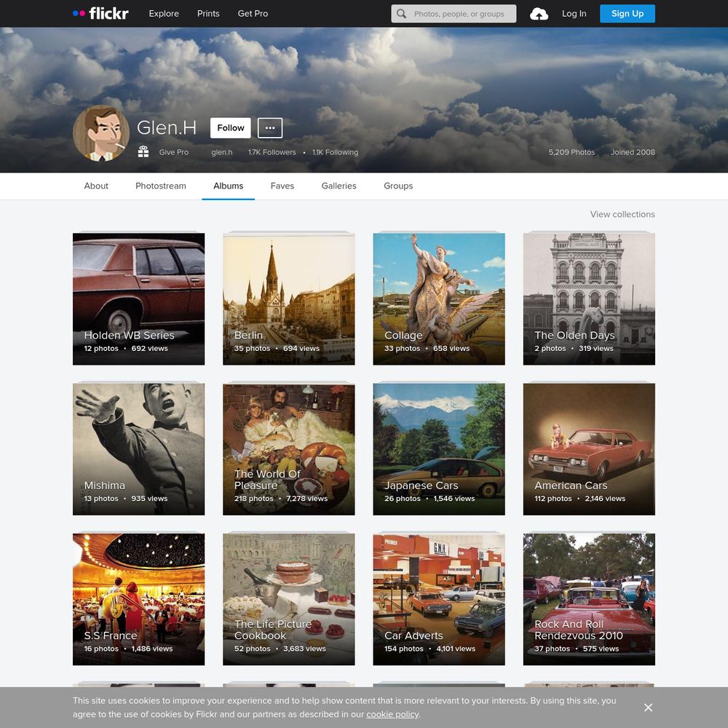Click the upload cloud icon
The image size is (728, 728).
[x=539, y=14]
